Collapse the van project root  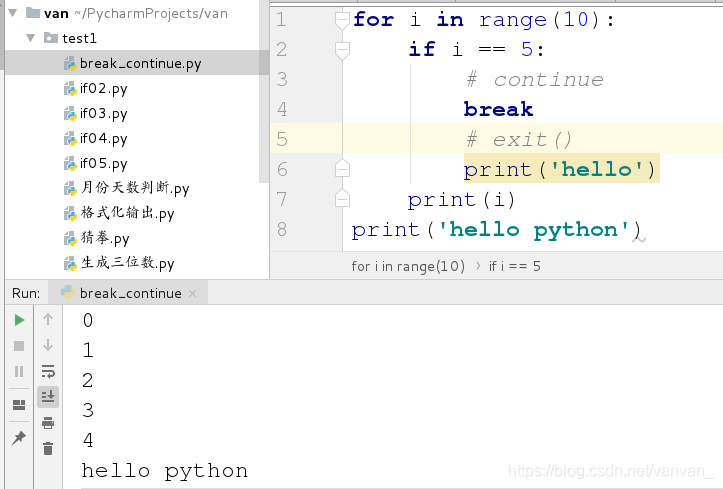coord(13,13)
